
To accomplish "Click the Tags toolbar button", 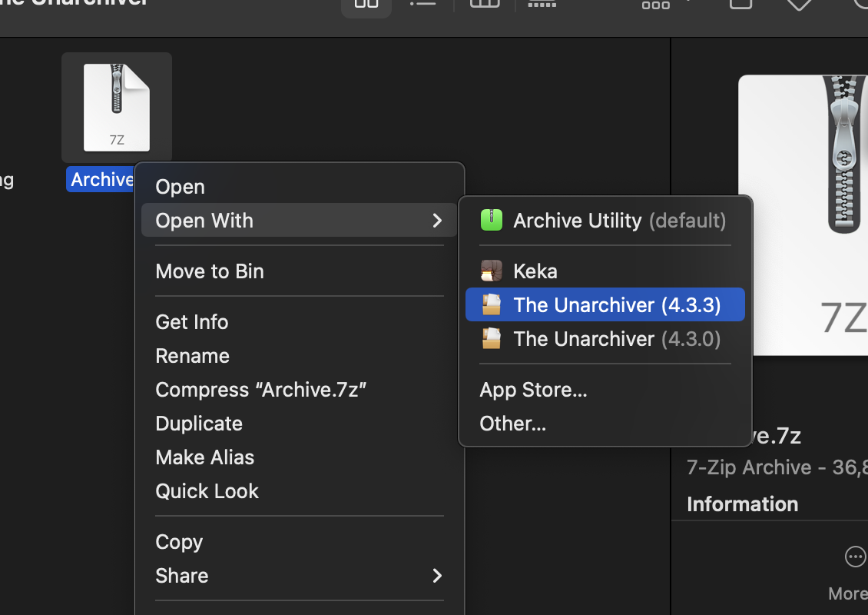I will click(x=799, y=5).
